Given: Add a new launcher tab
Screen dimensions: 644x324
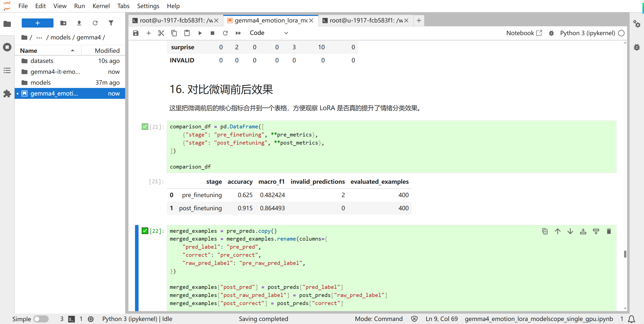Looking at the screenshot, I should (419, 20).
